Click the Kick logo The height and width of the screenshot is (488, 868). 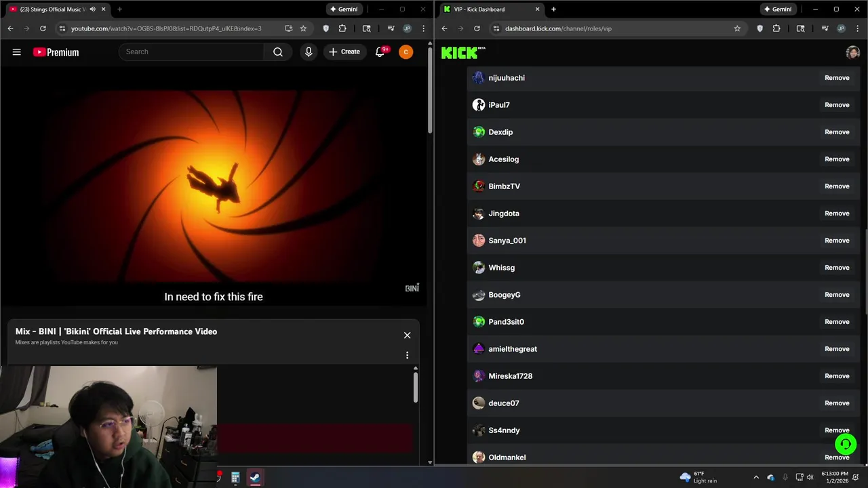click(463, 52)
